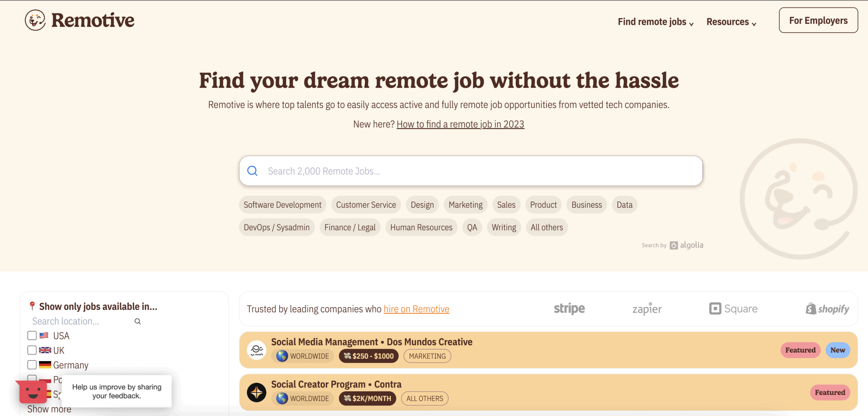This screenshot has height=416, width=868.
Task: Expand locations with Show more
Action: [x=49, y=409]
